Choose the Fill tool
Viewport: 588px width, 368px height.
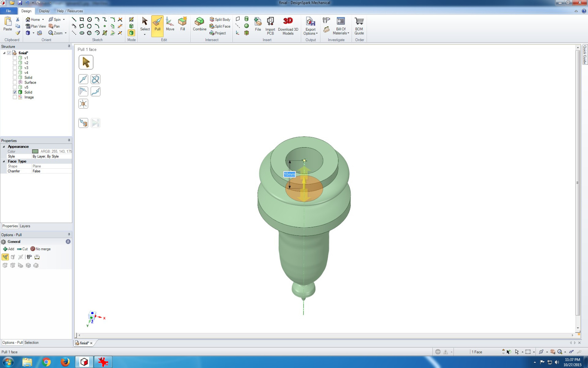coord(182,24)
